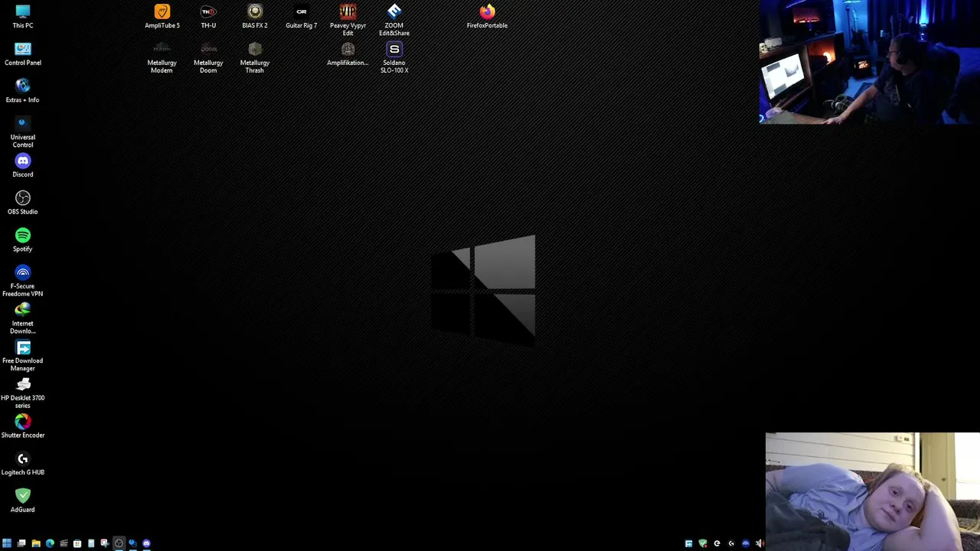This screenshot has height=551, width=980.
Task: Open the volume speaker tray icon
Action: (x=759, y=543)
